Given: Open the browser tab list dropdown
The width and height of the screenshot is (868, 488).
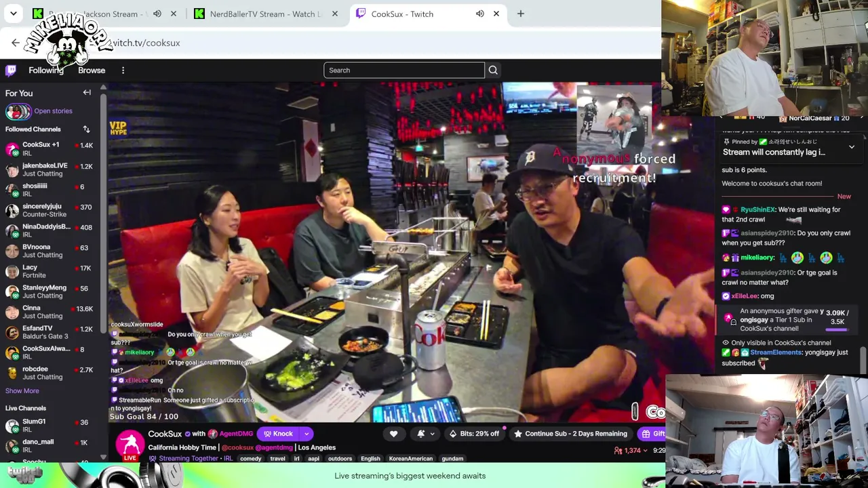Looking at the screenshot, I should pyautogui.click(x=14, y=14).
